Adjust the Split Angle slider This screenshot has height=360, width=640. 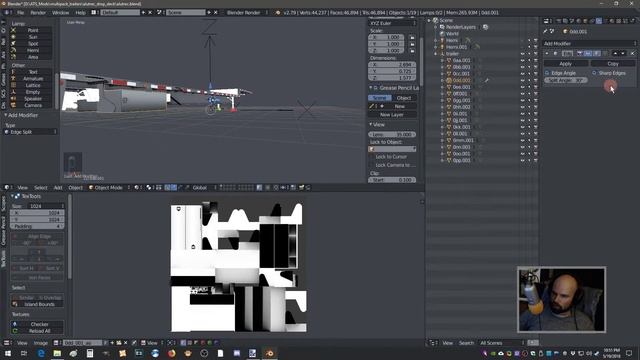(x=566, y=80)
